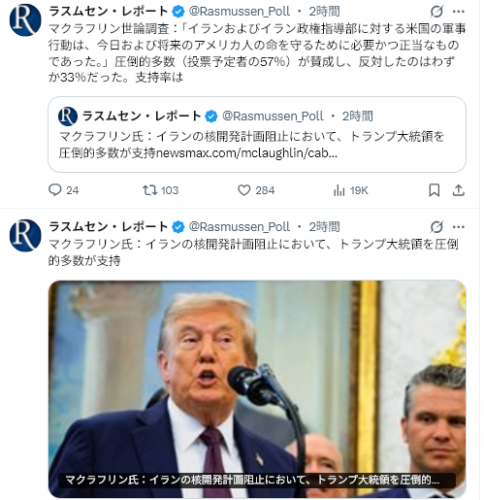Click @Rasmussen_Poll handle in second post
Screen dimensions: 484x500
point(239,227)
